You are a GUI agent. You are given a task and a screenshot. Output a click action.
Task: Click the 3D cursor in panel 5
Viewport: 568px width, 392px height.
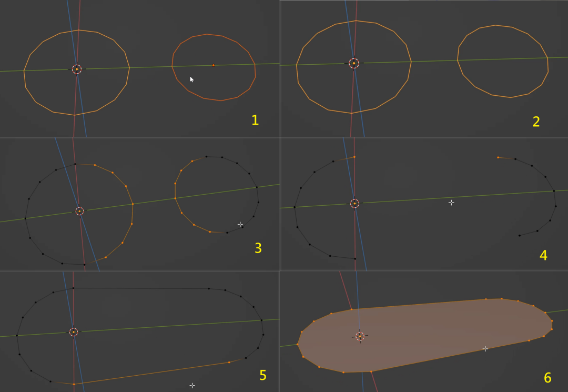tap(74, 332)
